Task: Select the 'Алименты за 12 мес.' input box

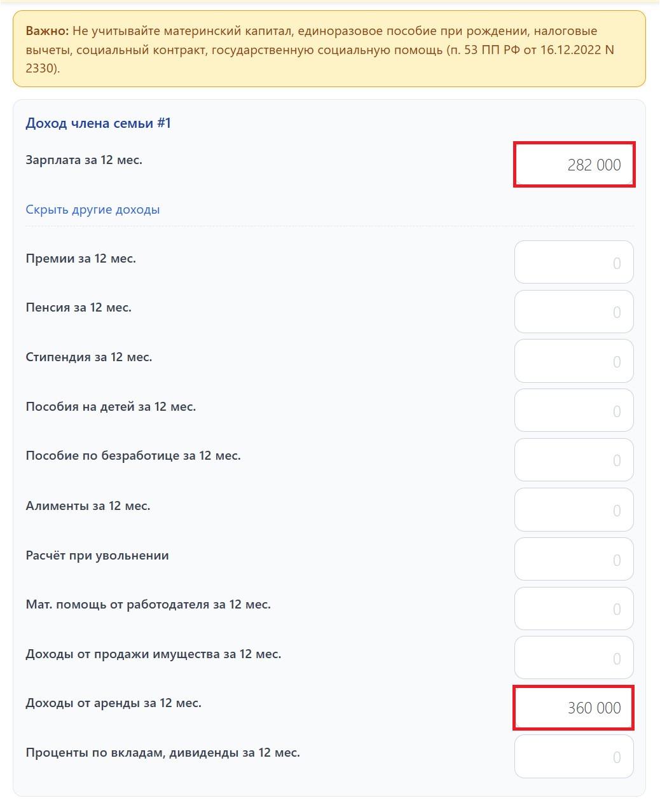Action: pyautogui.click(x=574, y=510)
